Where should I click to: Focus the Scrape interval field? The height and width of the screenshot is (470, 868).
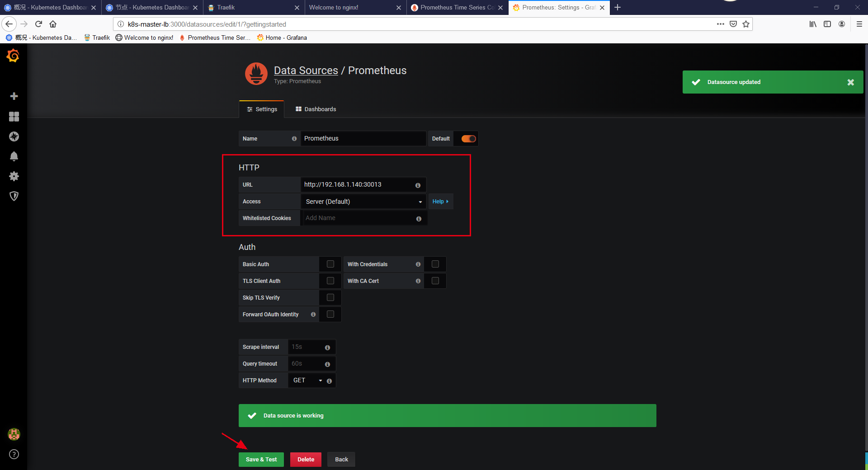(x=312, y=347)
